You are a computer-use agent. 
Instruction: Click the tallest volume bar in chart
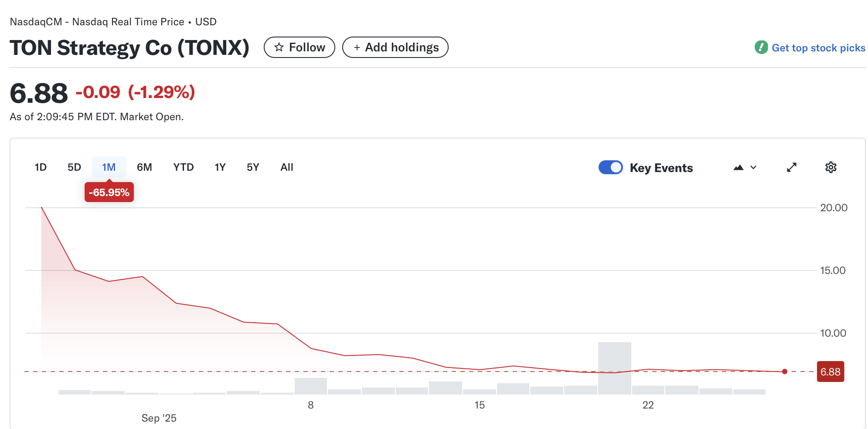pos(614,368)
